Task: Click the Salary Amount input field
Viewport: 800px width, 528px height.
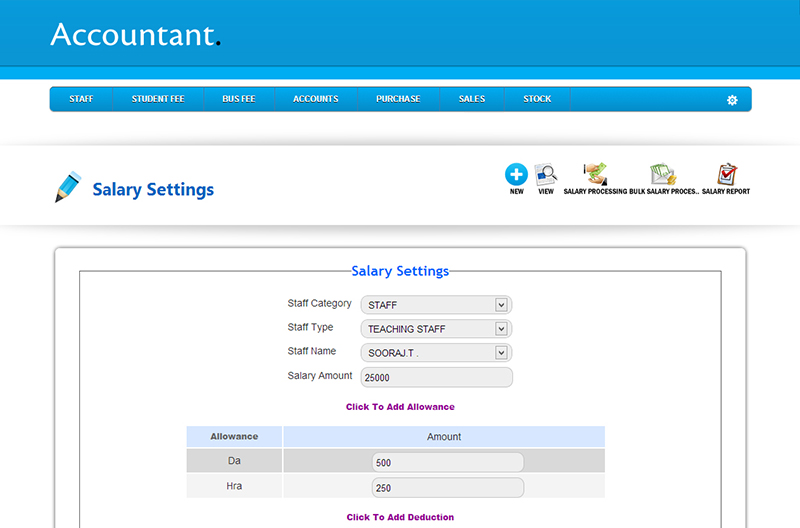Action: click(436, 378)
